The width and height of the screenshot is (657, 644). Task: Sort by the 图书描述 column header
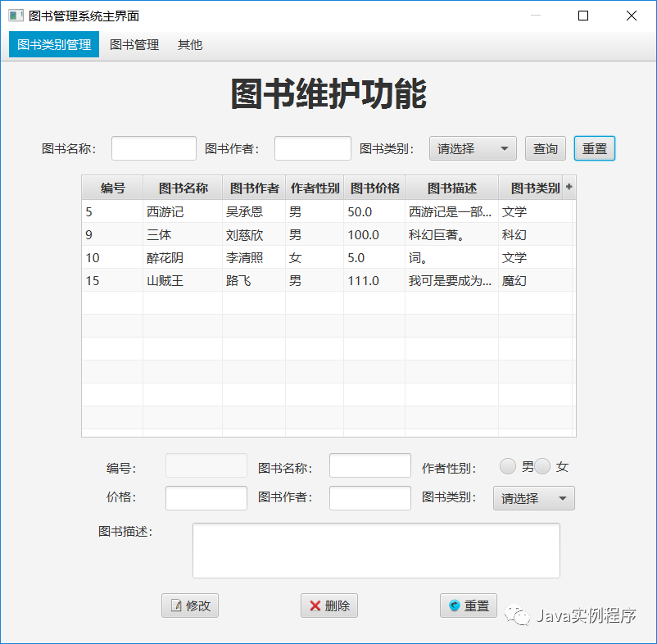pos(451,188)
